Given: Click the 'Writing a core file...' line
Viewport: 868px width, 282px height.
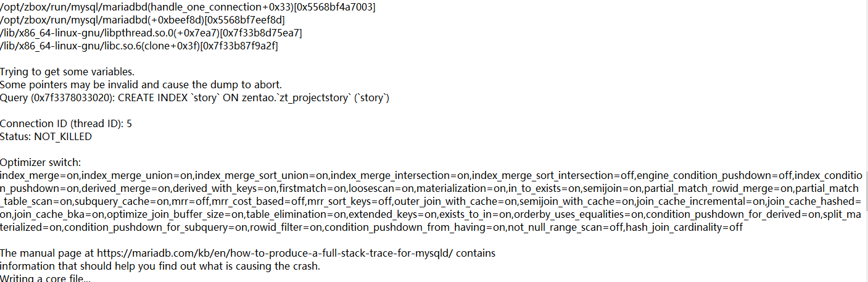Looking at the screenshot, I should pos(45,279).
